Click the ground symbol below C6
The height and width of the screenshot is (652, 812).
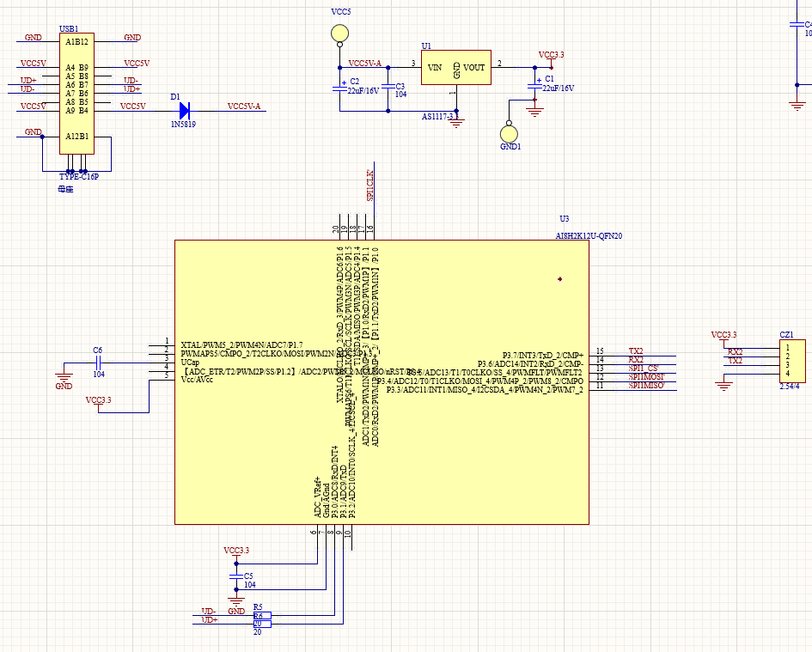point(64,376)
